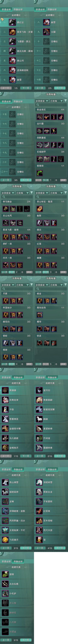The image size is (68, 644).
Task: Switch to 普通坐骑 tab above 黑蹭蹭 list
Action: click(6, 378)
